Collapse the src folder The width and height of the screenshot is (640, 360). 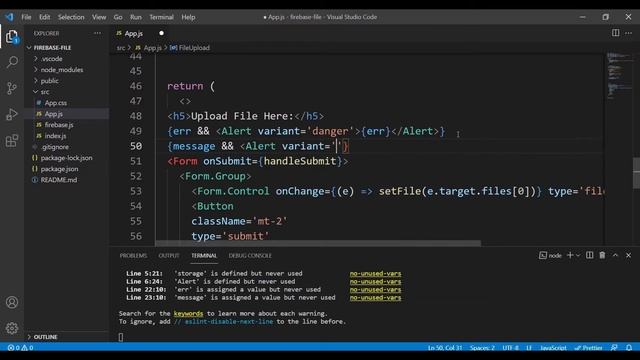pyautogui.click(x=45, y=92)
